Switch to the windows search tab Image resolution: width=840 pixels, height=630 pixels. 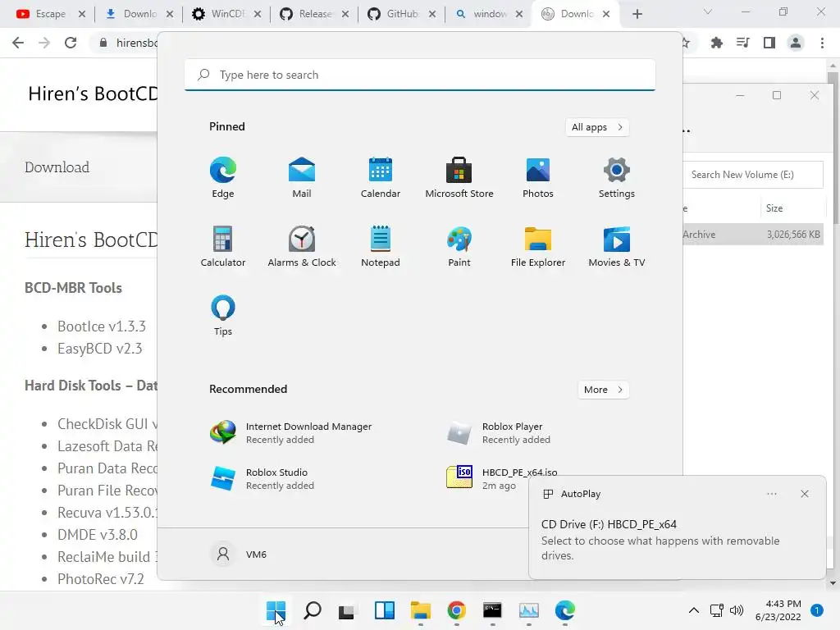(x=489, y=14)
